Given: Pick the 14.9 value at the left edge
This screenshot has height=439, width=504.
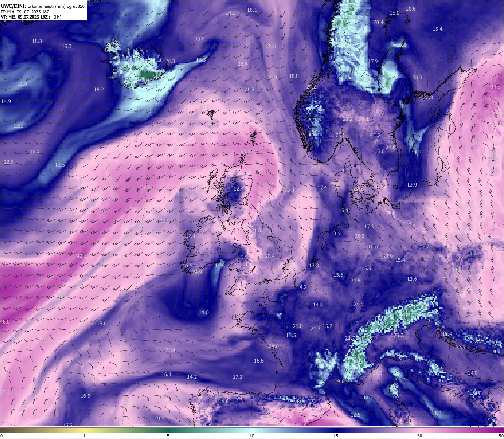Looking at the screenshot, I should click(x=6, y=101).
